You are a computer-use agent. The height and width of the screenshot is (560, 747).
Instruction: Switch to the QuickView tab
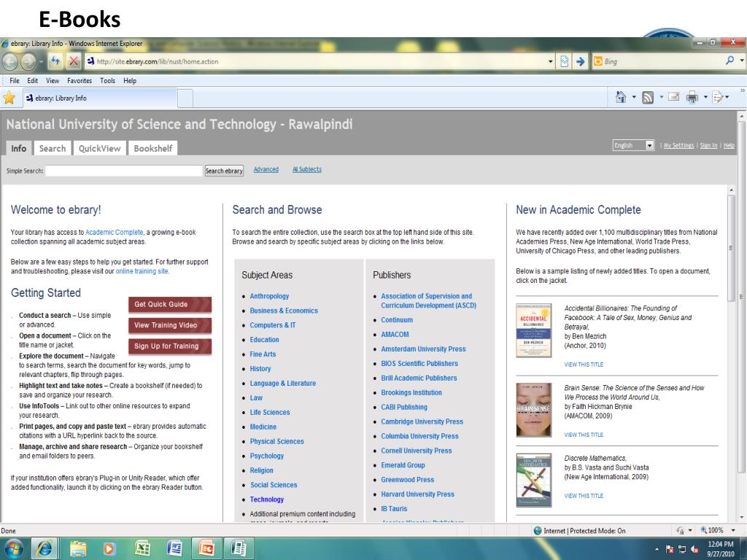[99, 148]
